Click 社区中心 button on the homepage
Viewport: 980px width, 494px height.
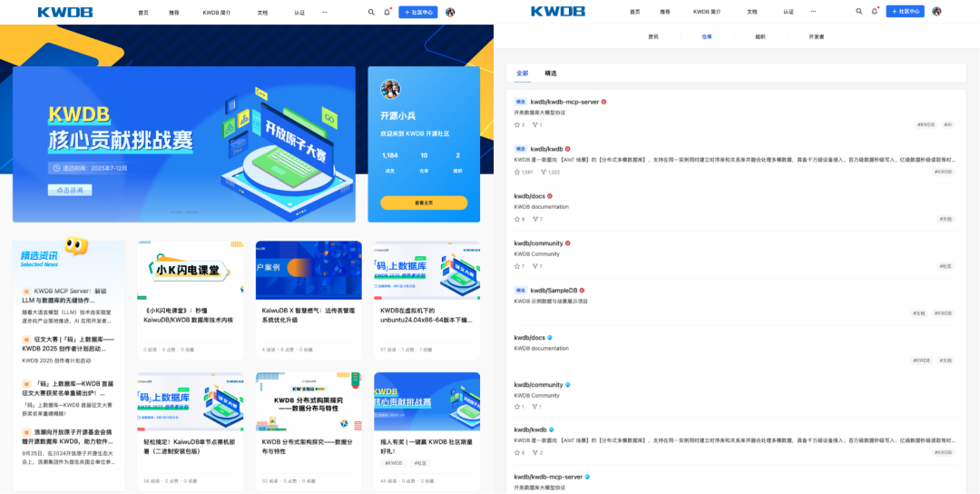[418, 12]
